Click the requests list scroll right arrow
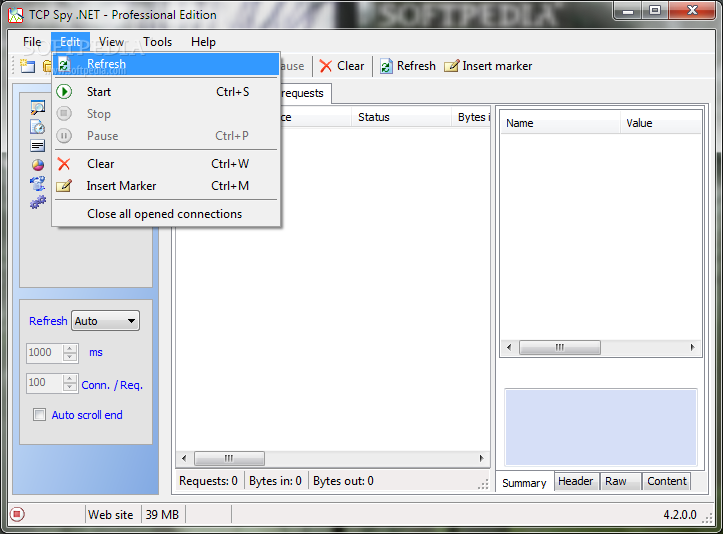The height and width of the screenshot is (534, 723). coord(481,458)
